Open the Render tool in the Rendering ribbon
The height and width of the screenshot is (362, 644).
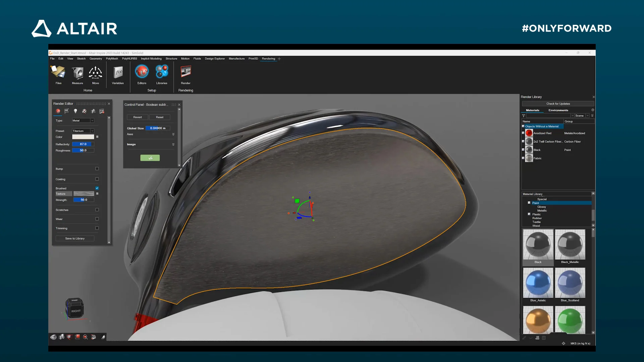[185, 74]
